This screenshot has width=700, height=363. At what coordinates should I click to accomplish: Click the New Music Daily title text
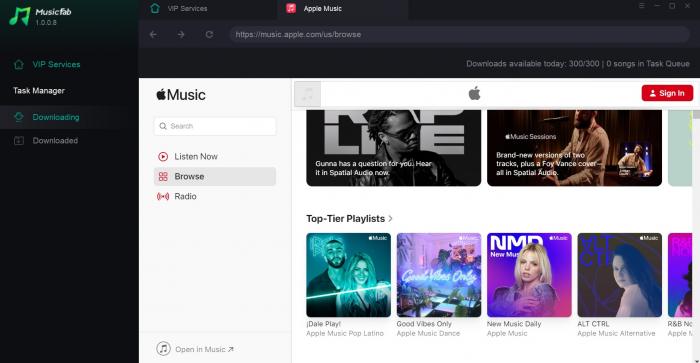pos(514,324)
